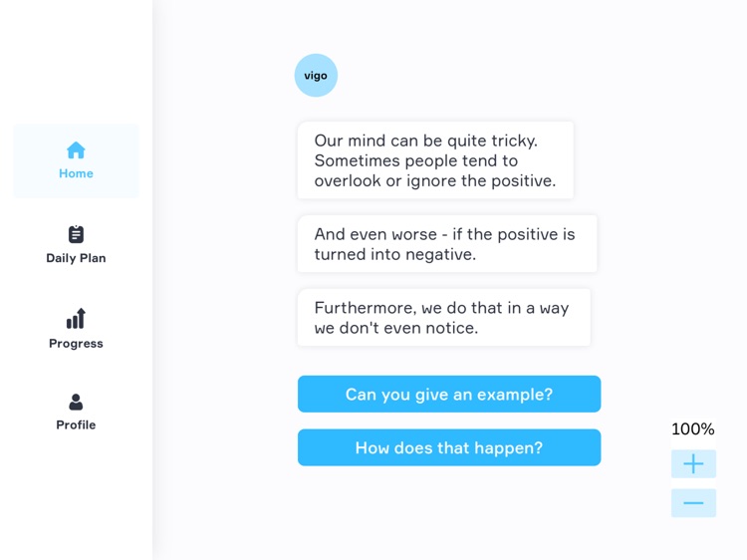The height and width of the screenshot is (560, 747).
Task: Click the Progress bar chart icon
Action: [x=76, y=319]
